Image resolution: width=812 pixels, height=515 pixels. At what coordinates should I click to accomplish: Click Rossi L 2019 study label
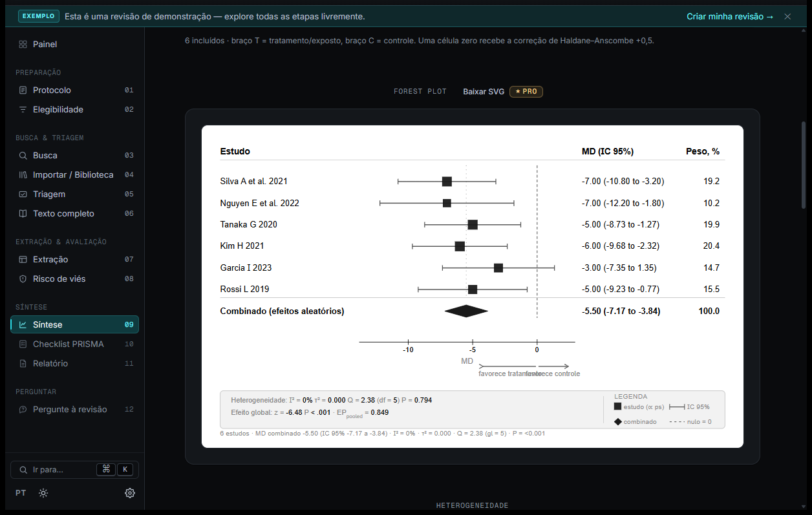(x=244, y=289)
